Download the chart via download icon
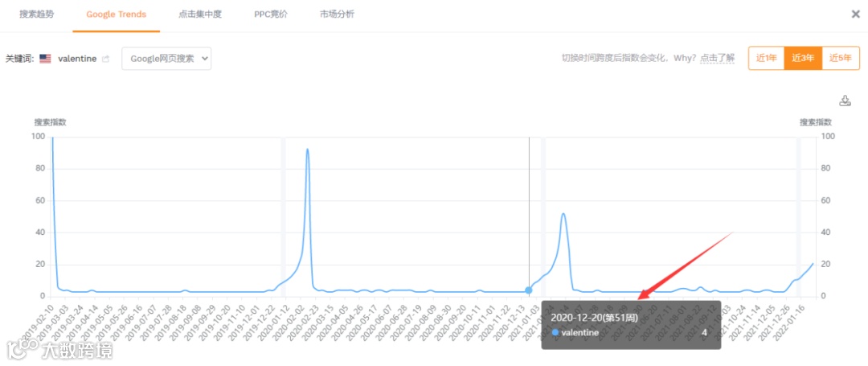 click(845, 101)
